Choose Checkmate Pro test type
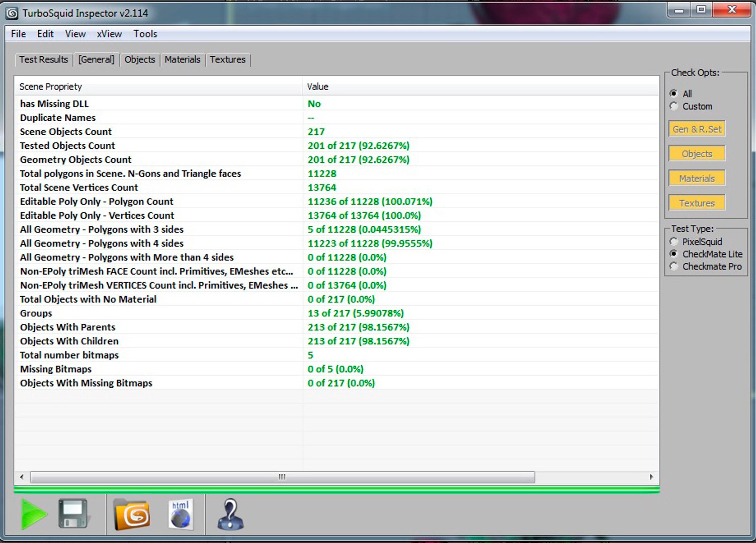The width and height of the screenshot is (756, 543). point(706,266)
